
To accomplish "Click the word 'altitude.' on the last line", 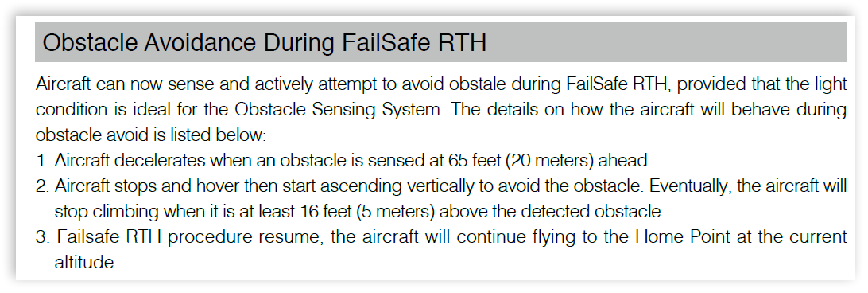I will (87, 263).
